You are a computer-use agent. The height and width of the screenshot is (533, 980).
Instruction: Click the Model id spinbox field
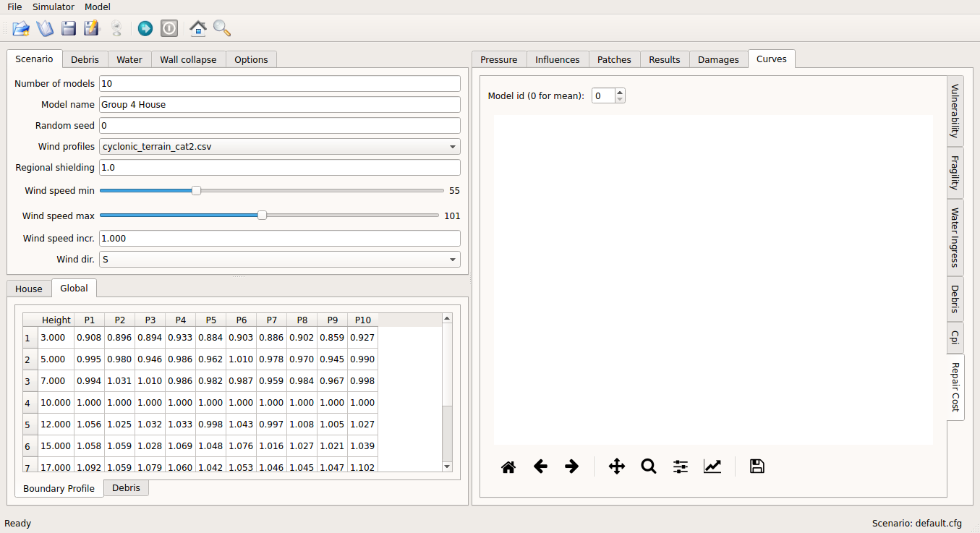(603, 95)
